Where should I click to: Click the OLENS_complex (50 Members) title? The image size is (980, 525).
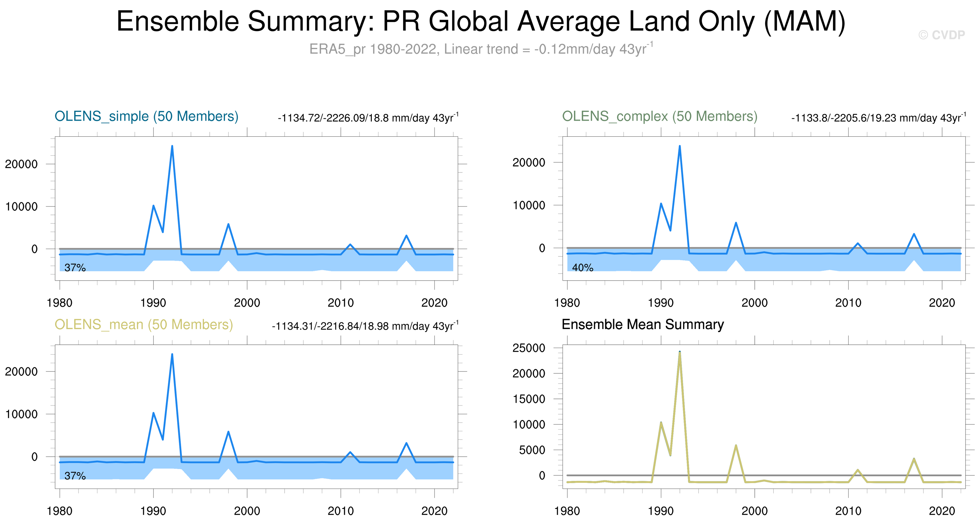pyautogui.click(x=659, y=116)
